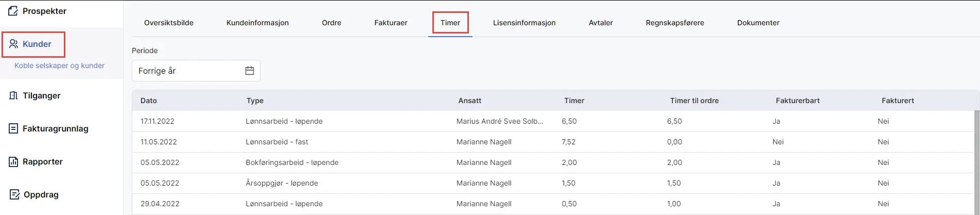Click the Prospekter sidebar icon
This screenshot has width=980, height=215.
tap(13, 11)
